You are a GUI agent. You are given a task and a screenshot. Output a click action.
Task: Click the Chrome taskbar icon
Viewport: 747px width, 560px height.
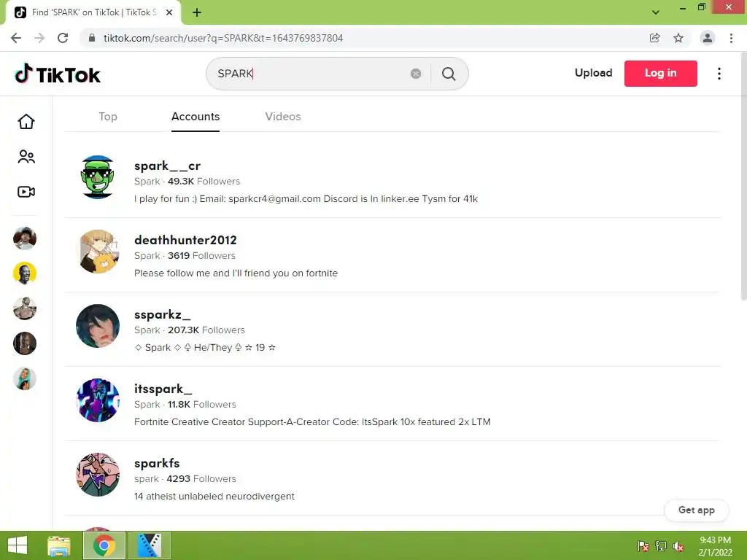tap(104, 545)
